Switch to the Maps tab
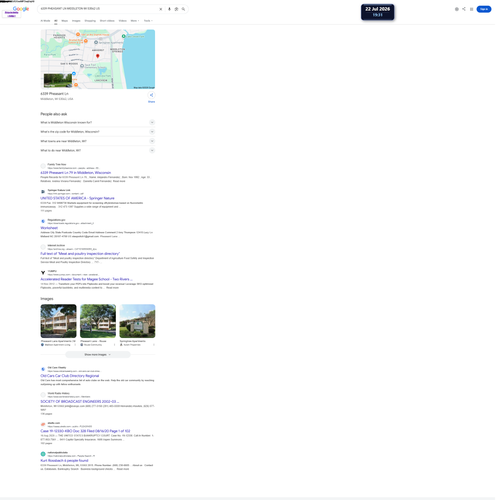The height and width of the screenshot is (500, 498). [x=65, y=21]
